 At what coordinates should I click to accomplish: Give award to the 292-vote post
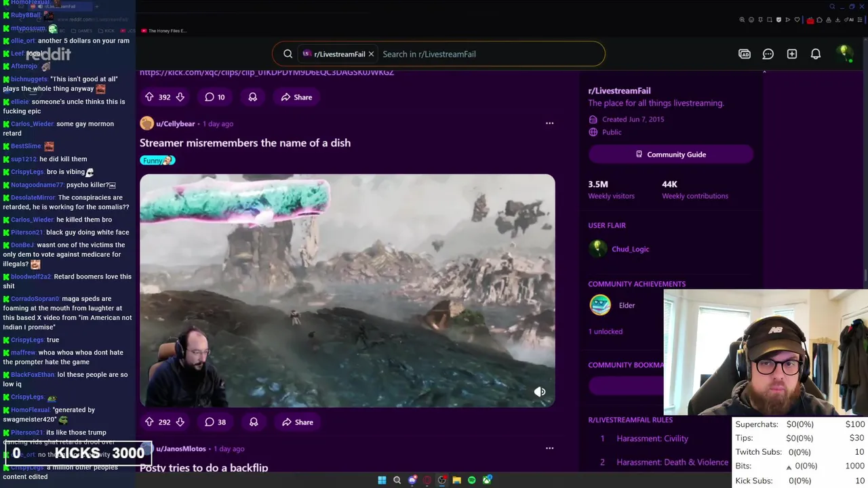point(254,422)
